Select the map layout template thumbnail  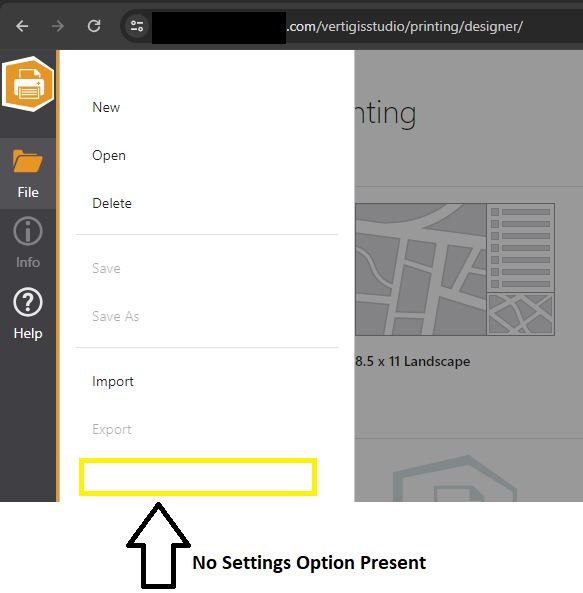pyautogui.click(x=455, y=269)
